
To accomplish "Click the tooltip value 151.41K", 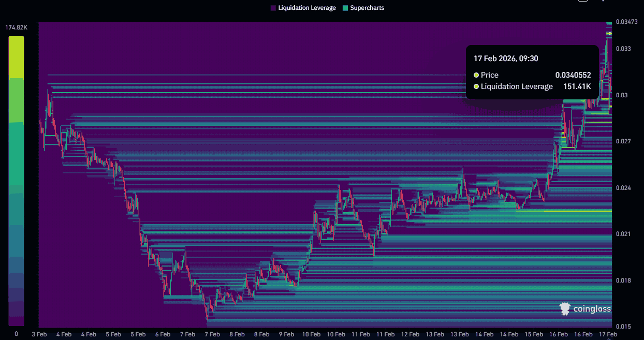I will point(577,86).
